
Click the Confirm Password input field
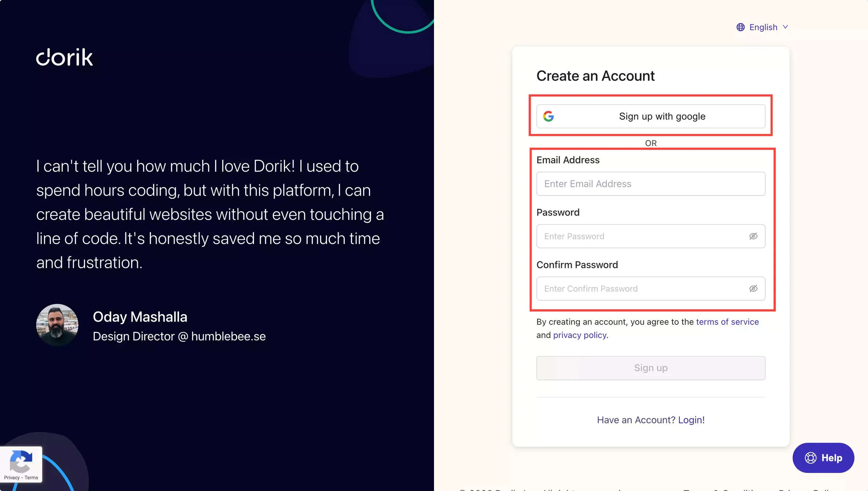coord(650,289)
